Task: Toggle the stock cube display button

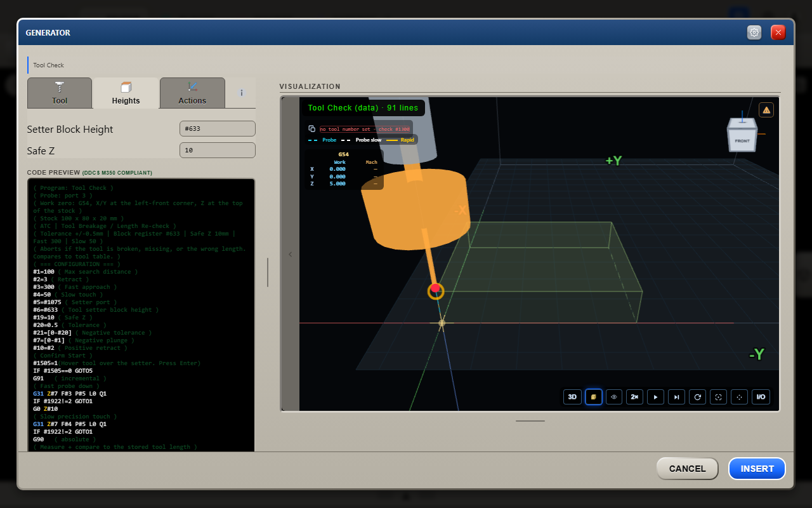Action: click(x=593, y=397)
